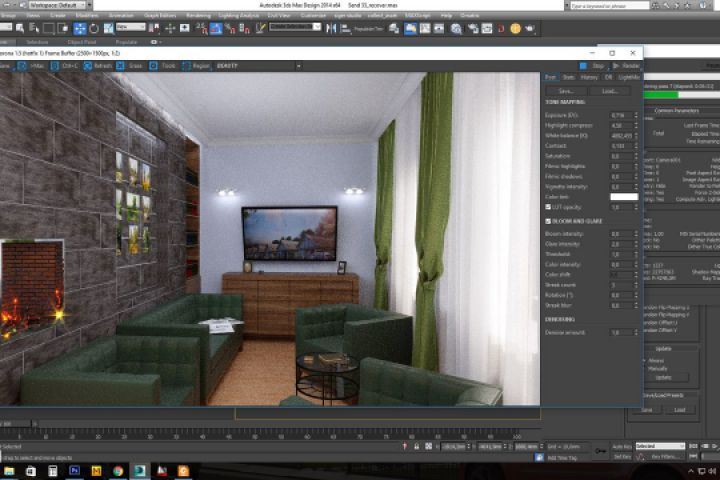Image resolution: width=720 pixels, height=480 pixels.
Task: Activate the Select and Rotate tool
Action: (94, 28)
